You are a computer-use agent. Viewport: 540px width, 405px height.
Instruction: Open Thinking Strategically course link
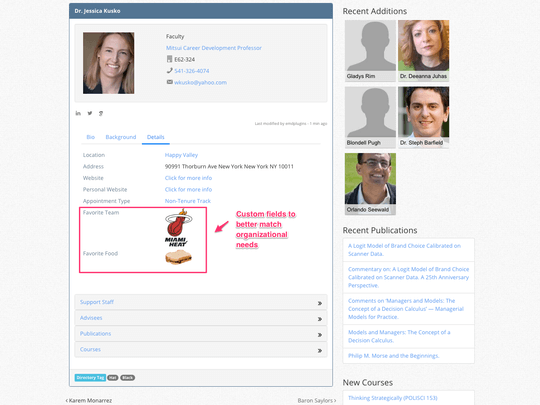(393, 398)
